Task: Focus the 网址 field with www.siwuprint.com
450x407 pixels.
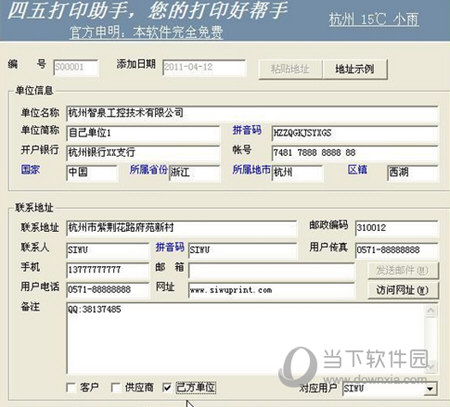Action: (x=271, y=290)
